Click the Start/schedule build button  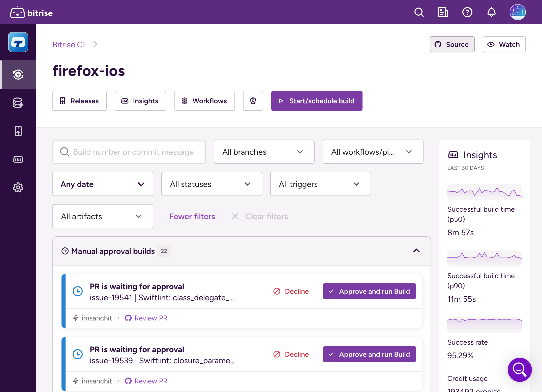pos(317,101)
